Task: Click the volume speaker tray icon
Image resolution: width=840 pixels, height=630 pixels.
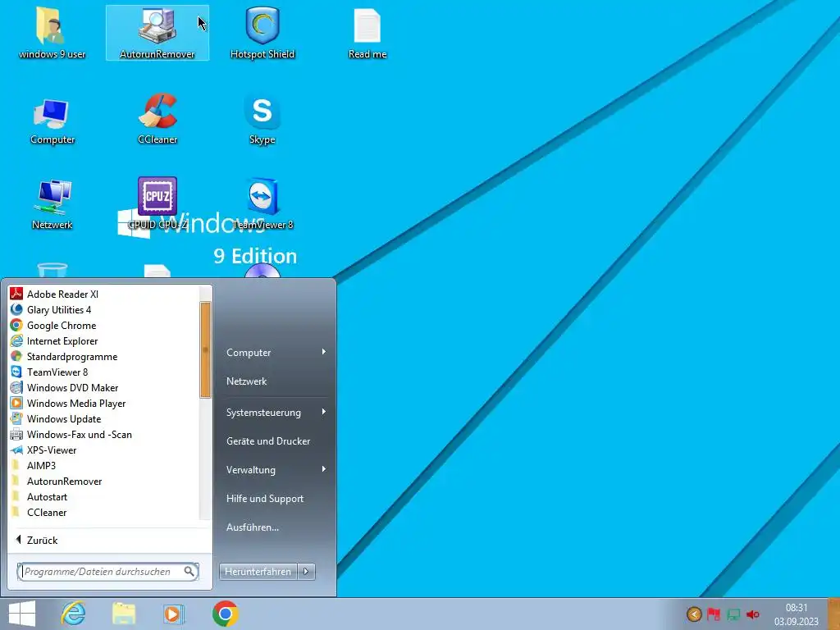Action: (753, 614)
